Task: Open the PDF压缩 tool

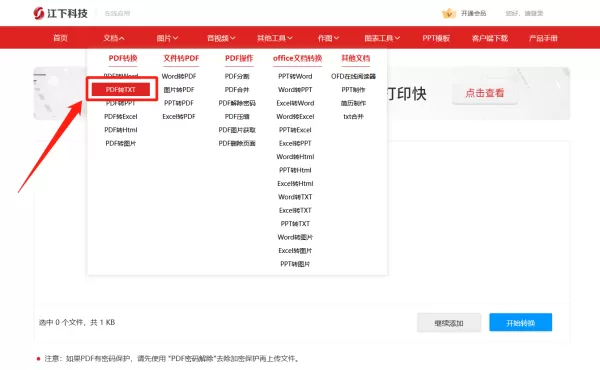Action: pyautogui.click(x=237, y=117)
